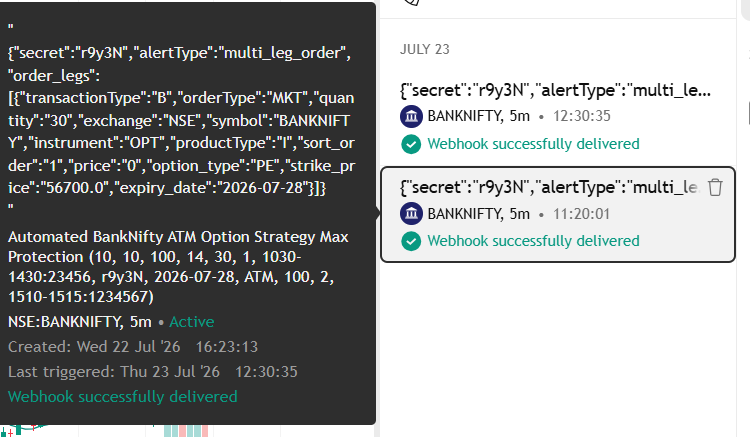Click the 12:30:35 timestamp in log

tap(582, 116)
